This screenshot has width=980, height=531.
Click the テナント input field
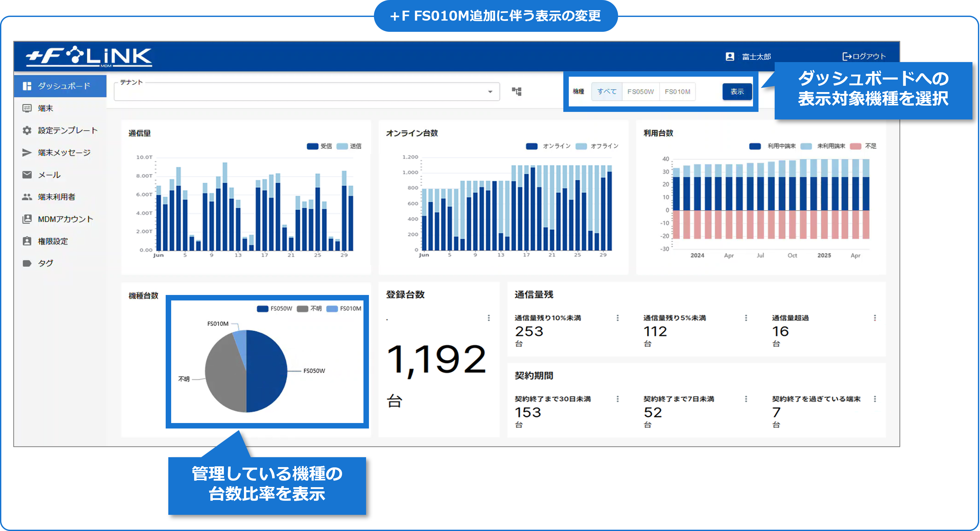307,92
